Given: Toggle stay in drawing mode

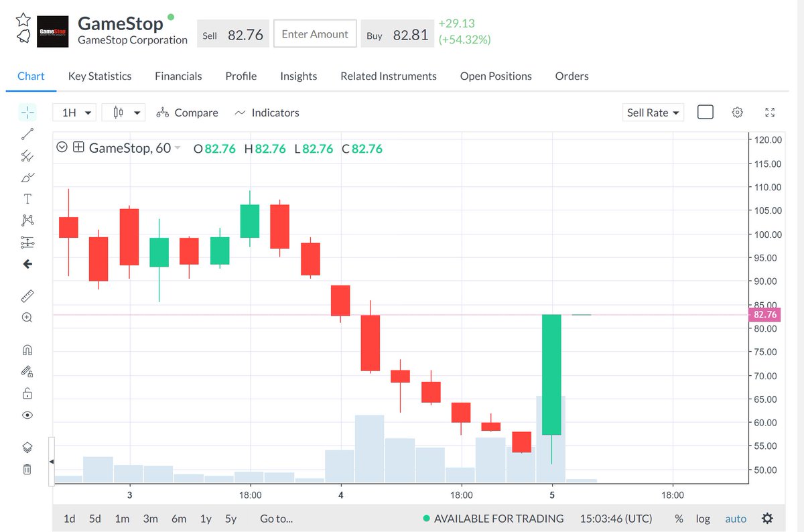Looking at the screenshot, I should pos(27,371).
